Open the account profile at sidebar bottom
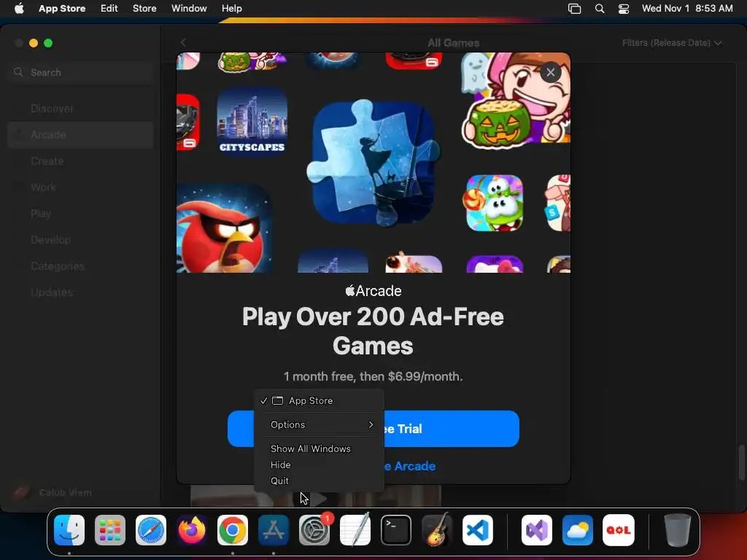 [x=53, y=492]
